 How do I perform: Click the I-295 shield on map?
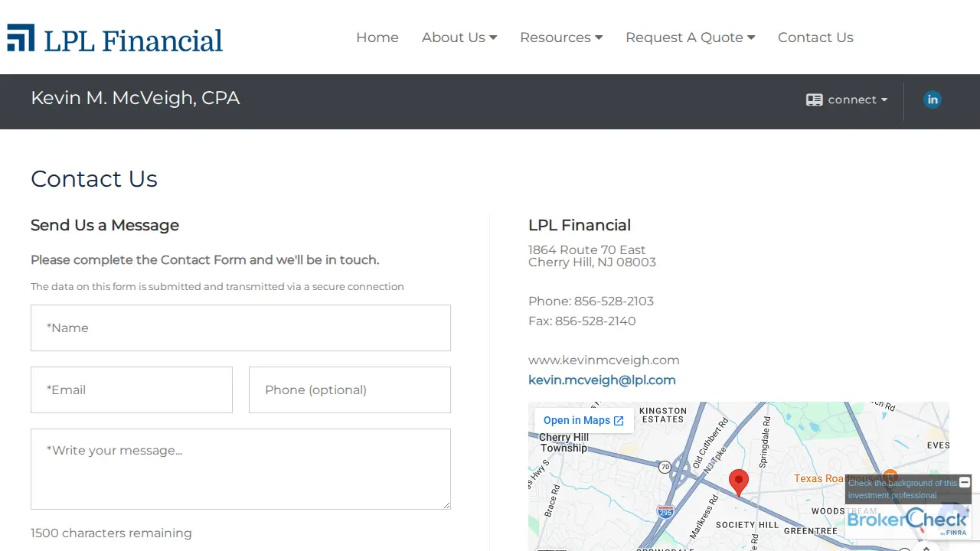click(665, 511)
